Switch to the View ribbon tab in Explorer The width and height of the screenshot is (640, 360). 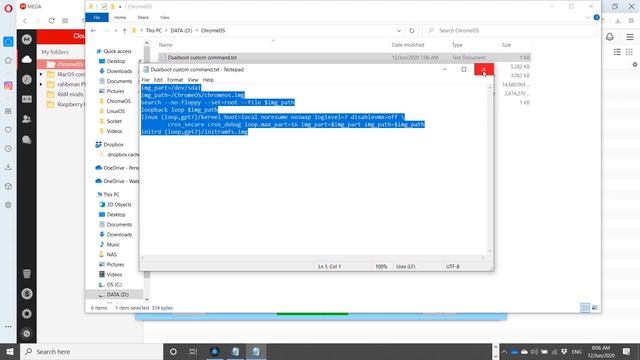click(x=164, y=18)
